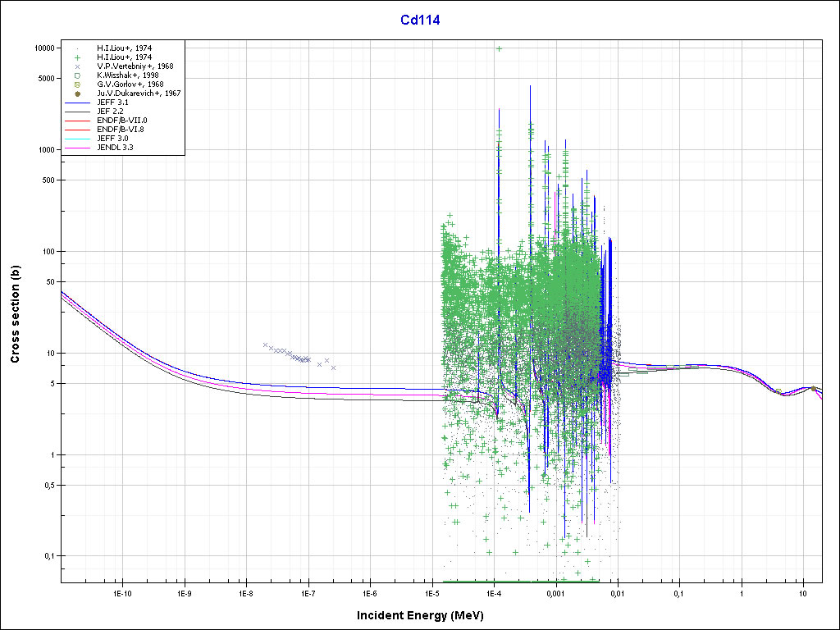840x630 pixels.
Task: Click the K.Wisshak 1998 legend marker icon
Action: pos(77,75)
